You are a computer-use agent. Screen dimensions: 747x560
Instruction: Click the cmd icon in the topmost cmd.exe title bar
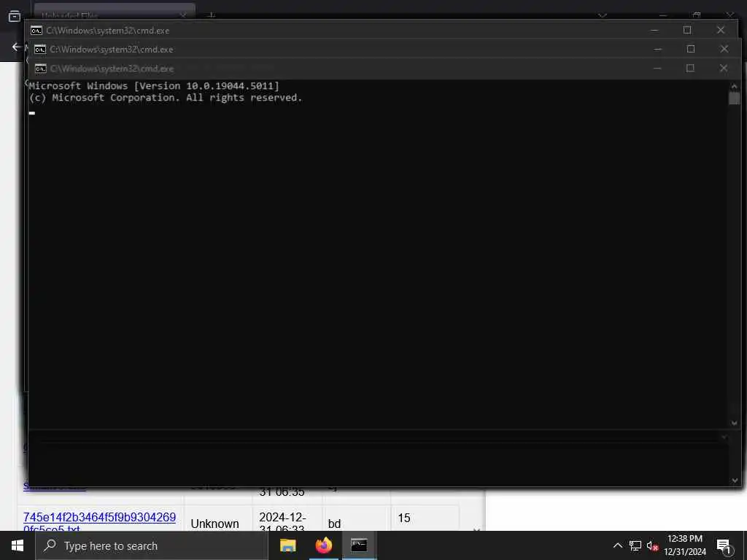[36, 31]
